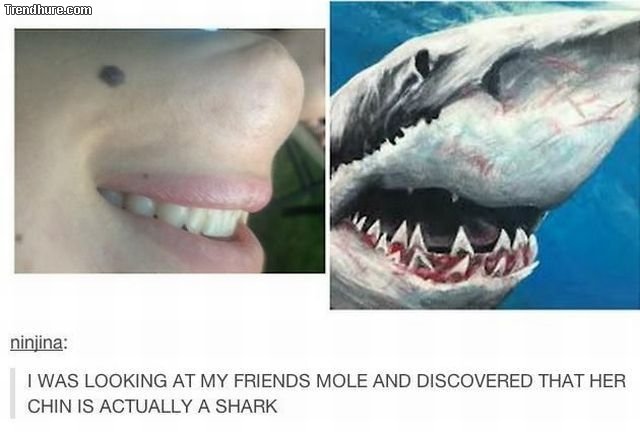Click the text 'CHIN IS ACTUALLY A SHARK'

152,406
